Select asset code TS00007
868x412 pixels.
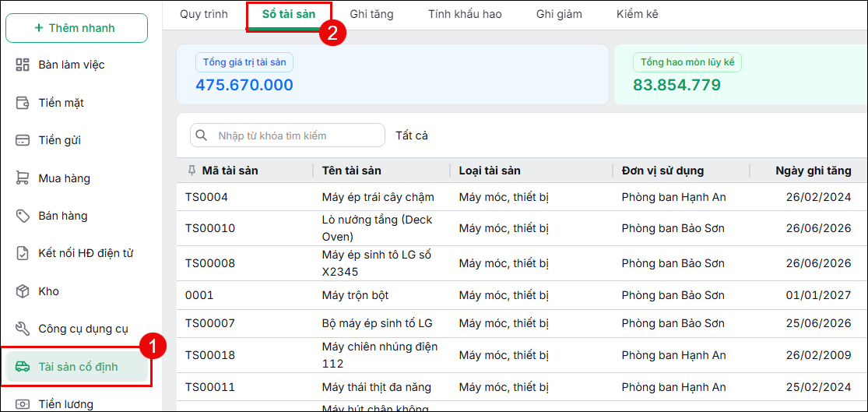coord(210,322)
